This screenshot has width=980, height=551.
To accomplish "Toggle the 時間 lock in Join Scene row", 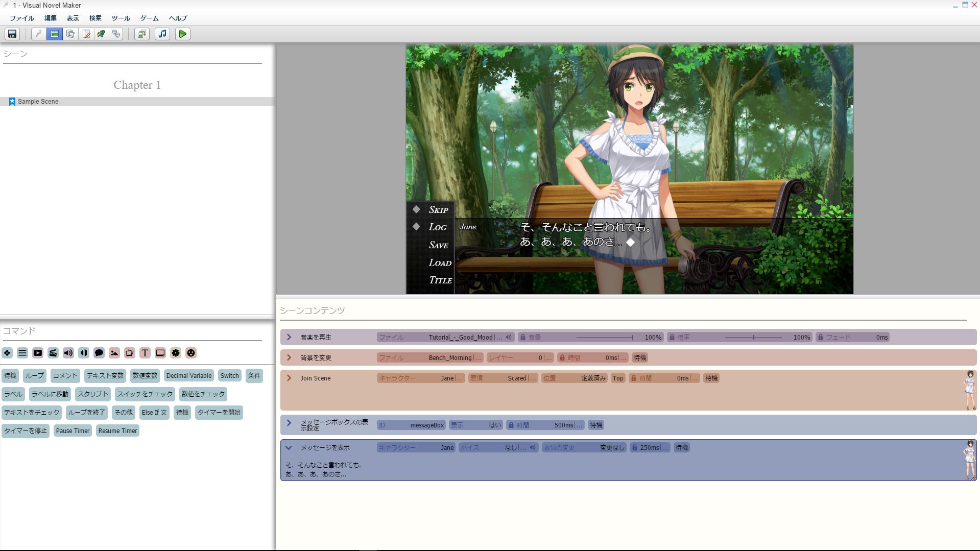I will point(634,378).
